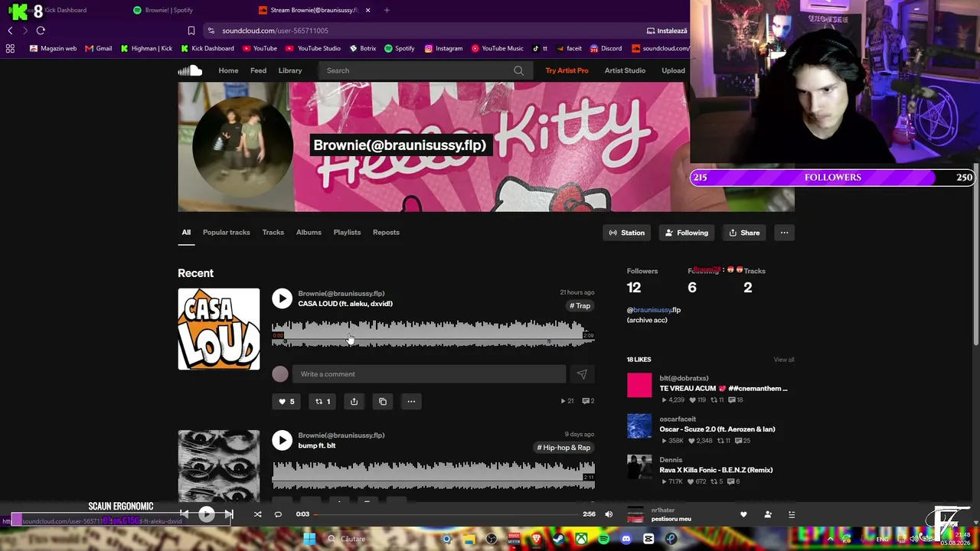
Task: Like the currently playing track
Action: (x=743, y=514)
